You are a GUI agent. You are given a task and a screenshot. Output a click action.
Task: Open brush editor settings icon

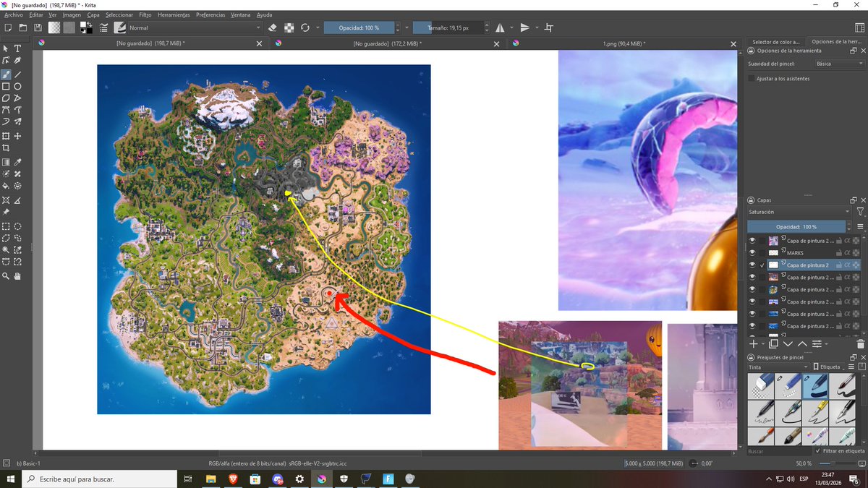click(x=103, y=27)
